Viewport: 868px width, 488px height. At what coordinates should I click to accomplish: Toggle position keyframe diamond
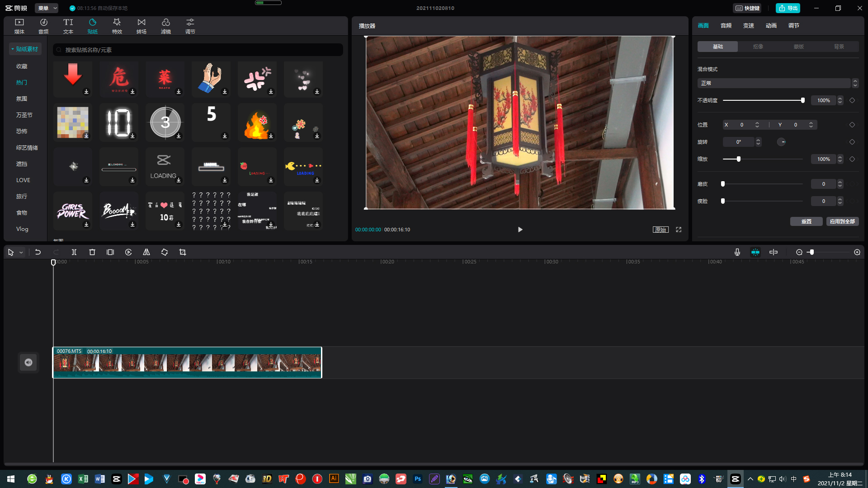852,125
